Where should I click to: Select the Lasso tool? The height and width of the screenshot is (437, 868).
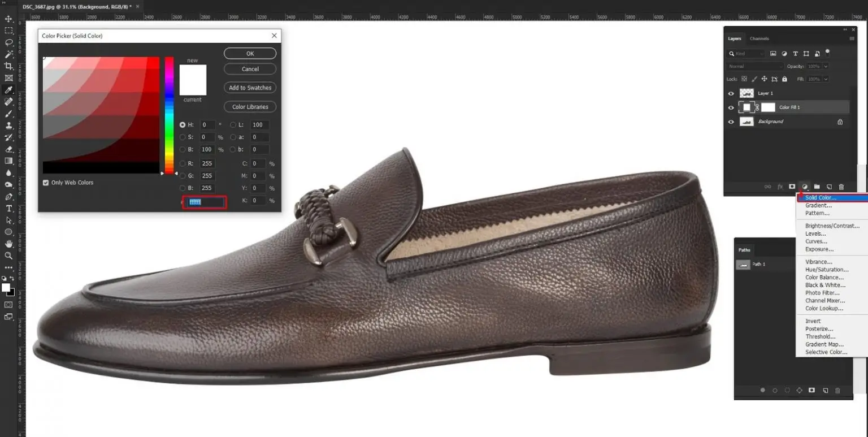pos(8,42)
